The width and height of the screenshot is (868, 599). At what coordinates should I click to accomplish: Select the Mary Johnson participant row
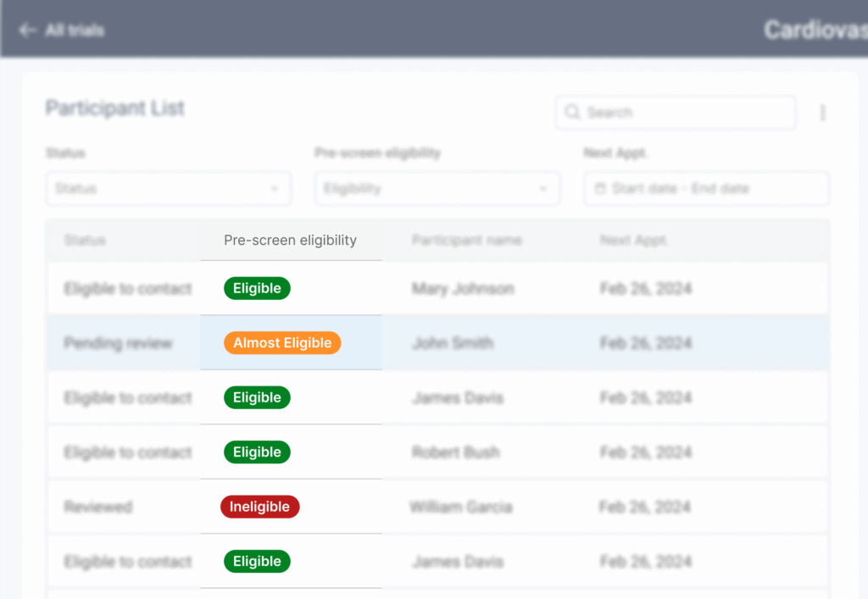click(463, 289)
